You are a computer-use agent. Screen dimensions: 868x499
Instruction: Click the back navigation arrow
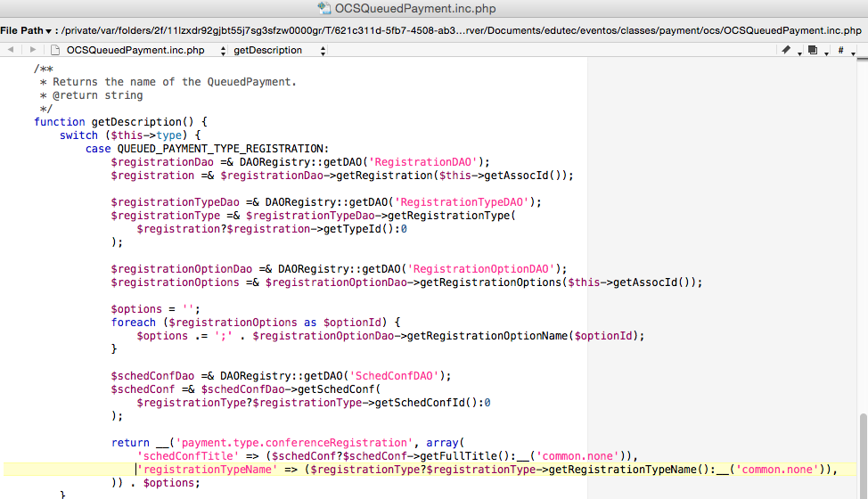tap(10, 50)
